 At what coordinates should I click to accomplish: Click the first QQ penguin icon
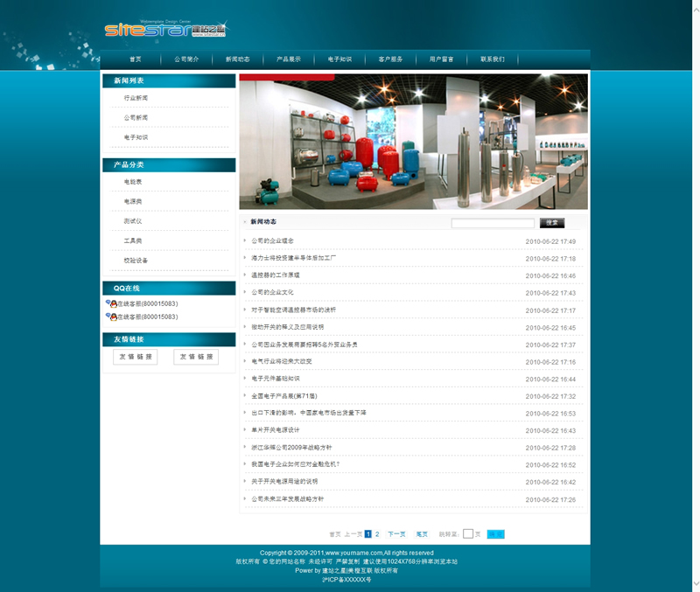[110, 303]
